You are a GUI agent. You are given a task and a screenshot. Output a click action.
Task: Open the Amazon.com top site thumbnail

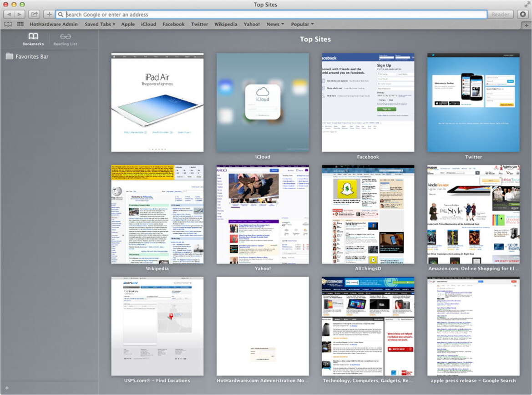[x=473, y=214]
